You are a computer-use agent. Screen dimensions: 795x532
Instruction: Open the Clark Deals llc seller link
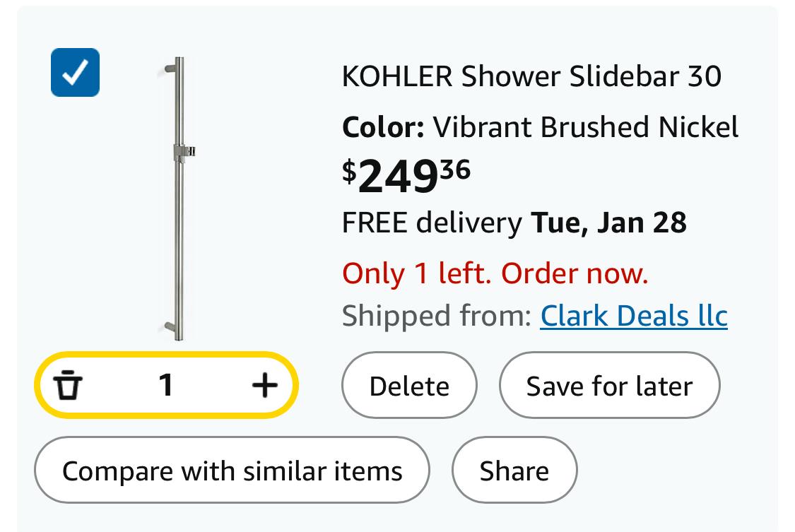[633, 316]
